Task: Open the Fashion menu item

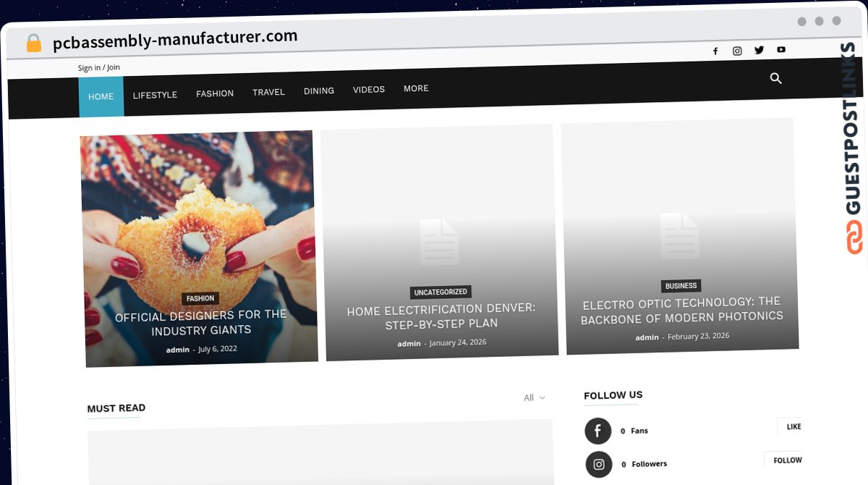Action: pos(215,93)
